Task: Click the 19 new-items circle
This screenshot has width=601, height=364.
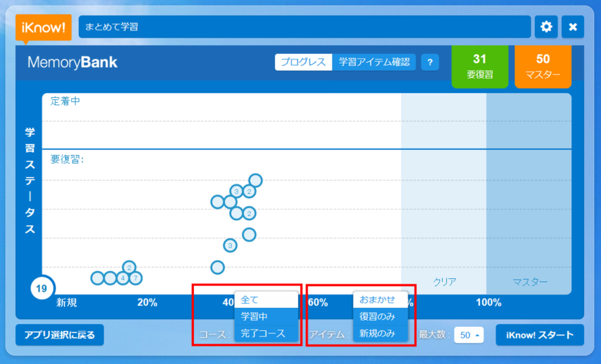Action: click(x=42, y=288)
